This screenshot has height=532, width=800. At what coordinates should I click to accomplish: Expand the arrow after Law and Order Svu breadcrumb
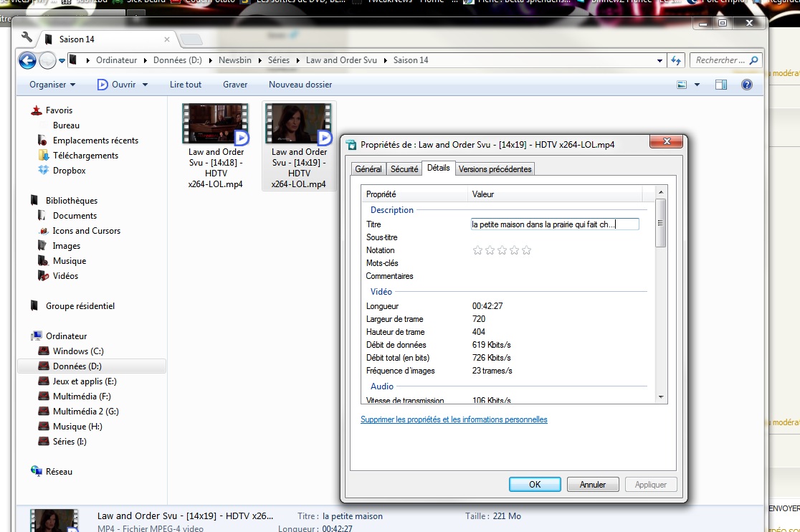[385, 60]
